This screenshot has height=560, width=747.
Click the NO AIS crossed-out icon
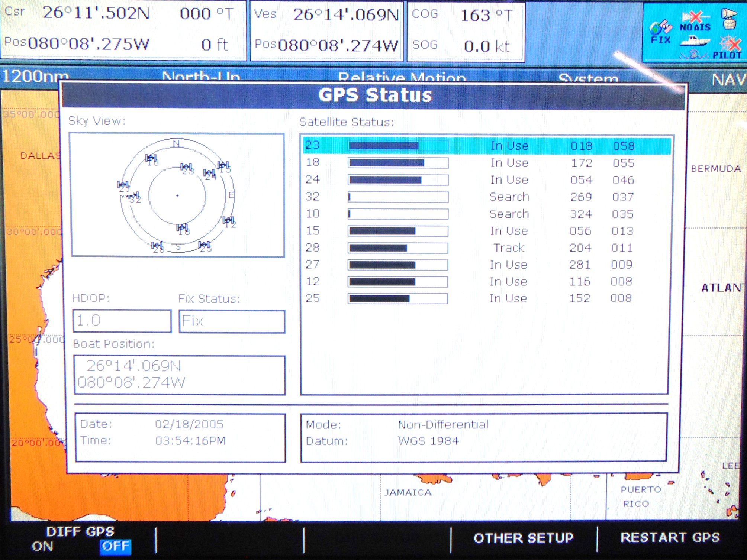(x=695, y=21)
